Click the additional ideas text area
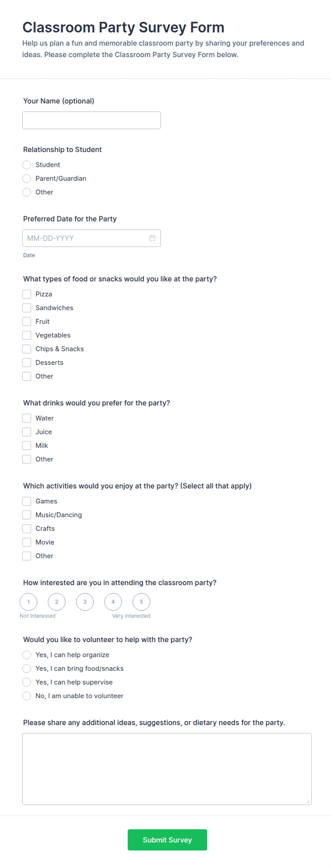 (167, 769)
